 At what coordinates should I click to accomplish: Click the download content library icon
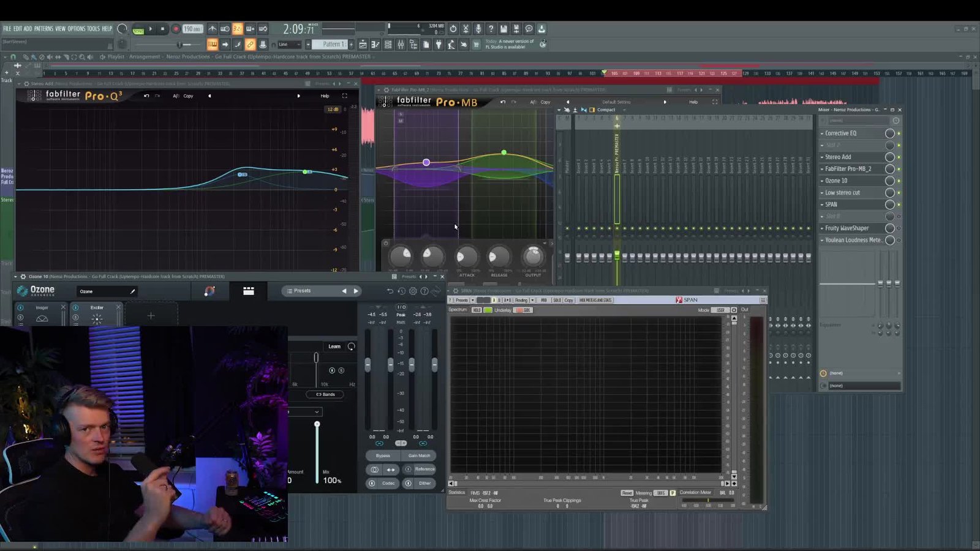click(541, 29)
